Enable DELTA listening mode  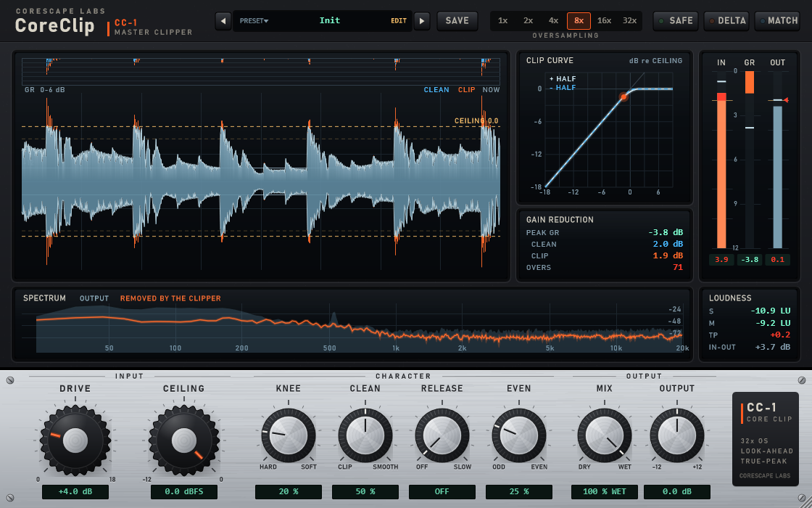pos(726,21)
